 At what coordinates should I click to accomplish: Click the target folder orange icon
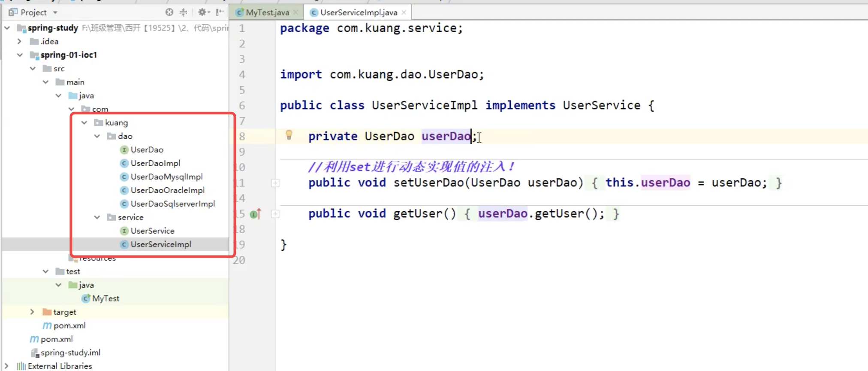point(47,312)
